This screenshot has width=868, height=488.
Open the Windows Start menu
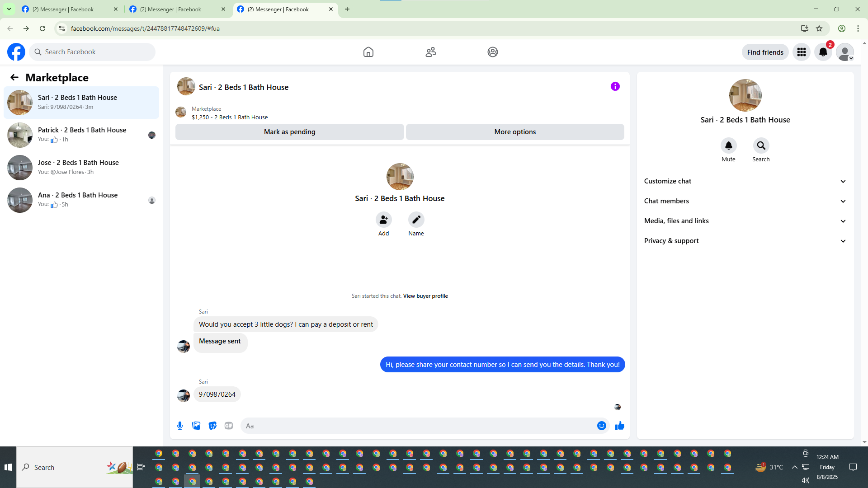(x=8, y=467)
